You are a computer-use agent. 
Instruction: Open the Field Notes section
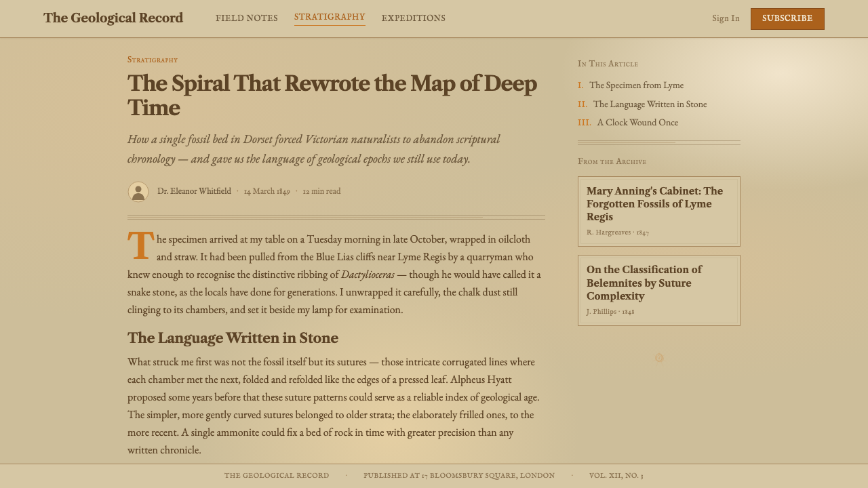click(x=247, y=18)
